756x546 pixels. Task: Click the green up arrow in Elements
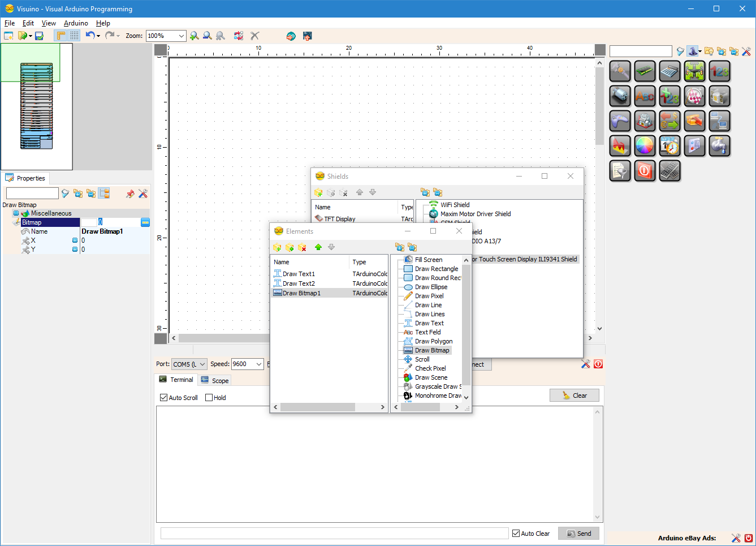point(318,247)
